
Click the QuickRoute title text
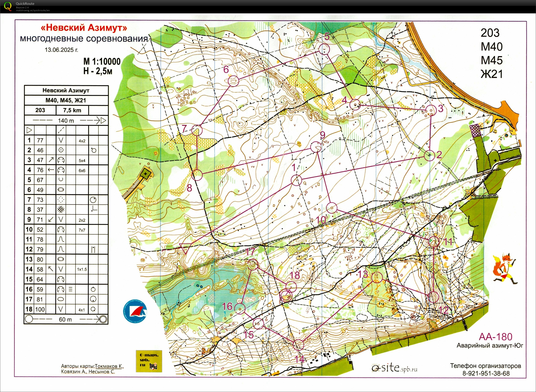point(25,3)
